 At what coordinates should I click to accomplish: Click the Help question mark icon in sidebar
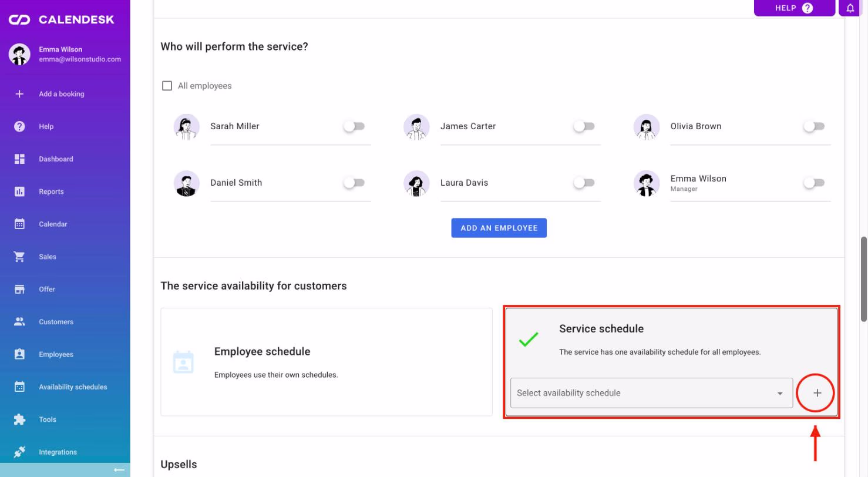click(19, 126)
